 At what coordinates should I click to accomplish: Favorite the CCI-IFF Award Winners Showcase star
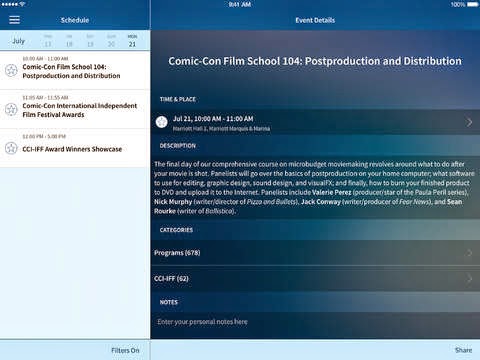tap(11, 148)
